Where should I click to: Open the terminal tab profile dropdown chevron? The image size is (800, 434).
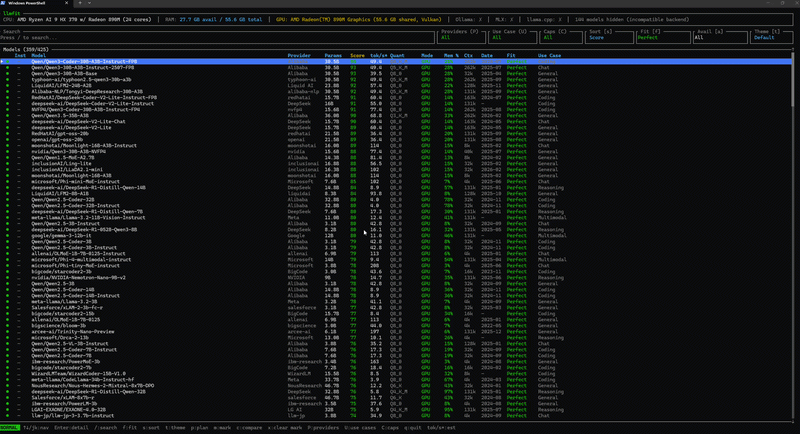[x=89, y=3]
